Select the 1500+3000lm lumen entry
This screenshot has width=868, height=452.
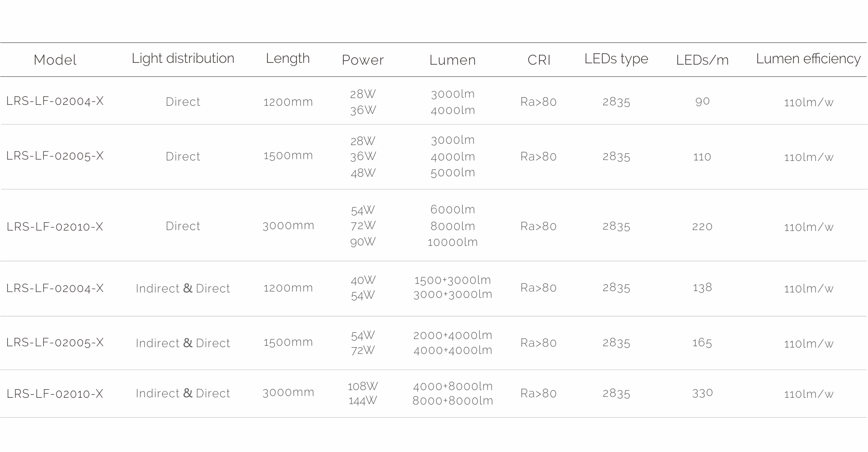[453, 280]
